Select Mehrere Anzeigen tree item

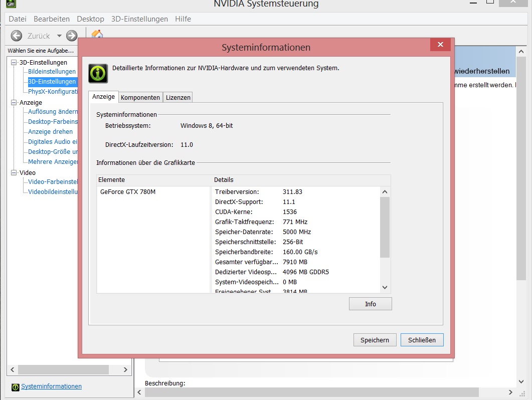[53, 162]
